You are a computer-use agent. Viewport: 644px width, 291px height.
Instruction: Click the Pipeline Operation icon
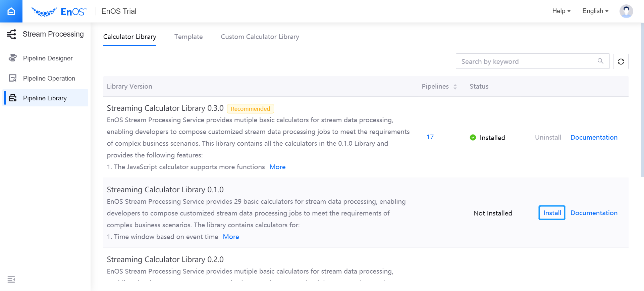coord(13,78)
